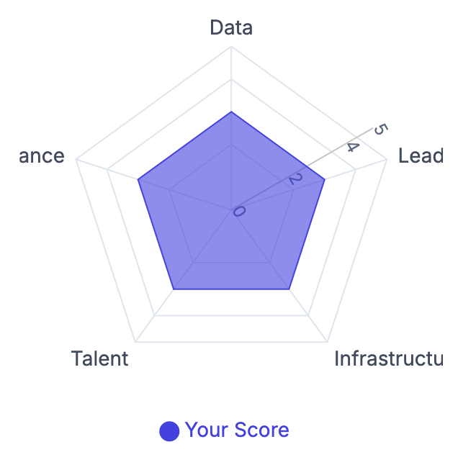Click the radius tick label 5

(382, 130)
